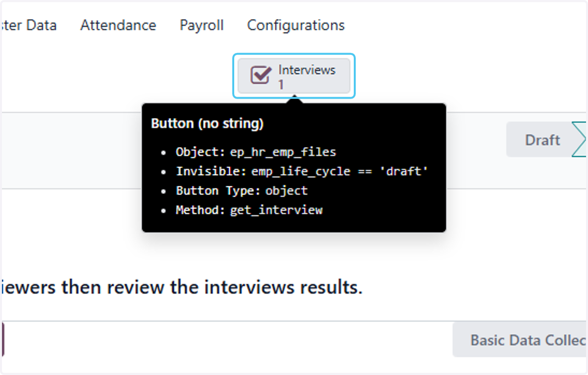588x375 pixels.
Task: Click the checkmark icon on Interviews button
Action: 261,76
